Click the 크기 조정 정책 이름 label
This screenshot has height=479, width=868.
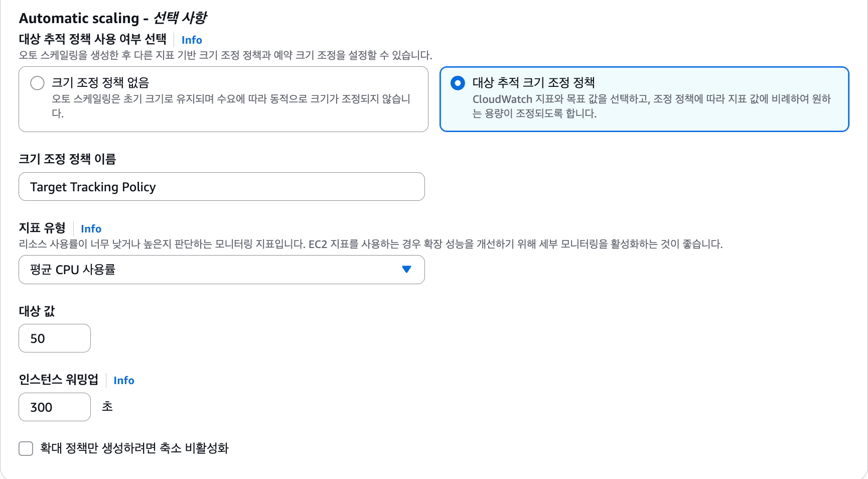click(x=67, y=159)
